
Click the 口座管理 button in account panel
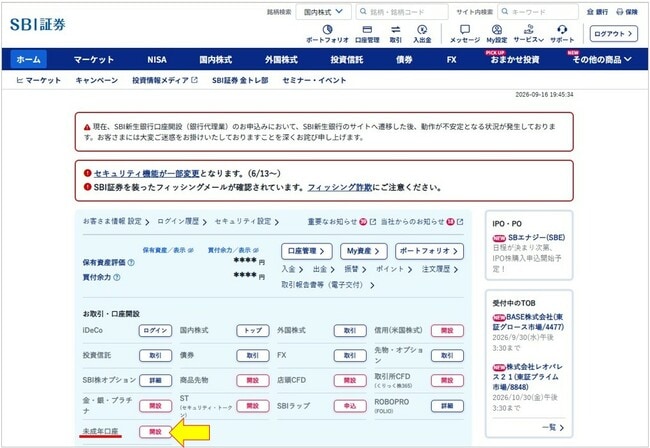coord(306,251)
